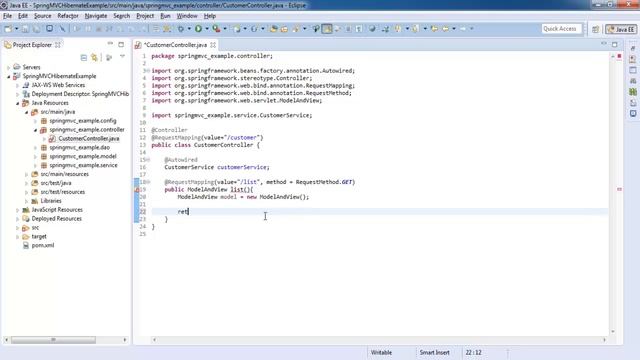This screenshot has height=360, width=640.
Task: Open the Refactor menu
Action: 68,16
